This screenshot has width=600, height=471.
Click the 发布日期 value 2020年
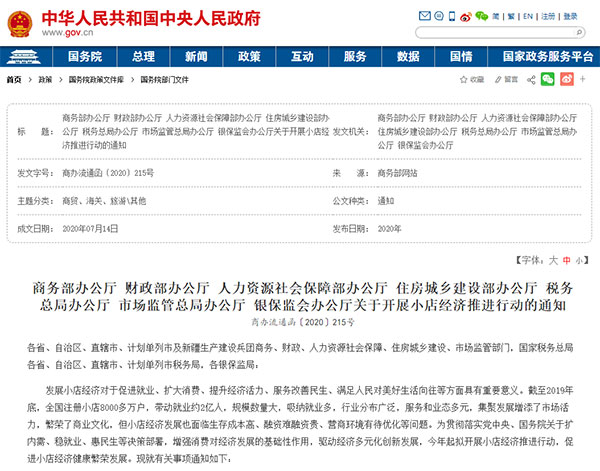(390, 229)
